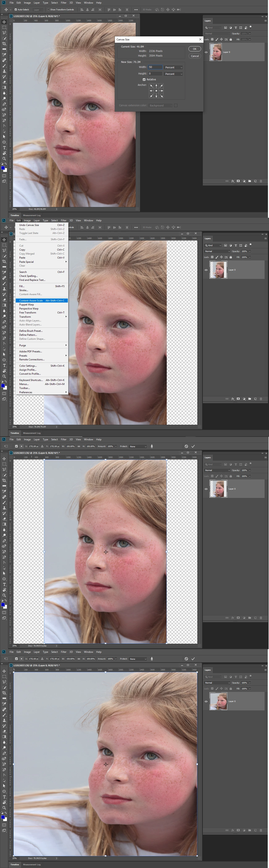Set the anchor to center dot in Canvas Size
This screenshot has height=868, width=269.
[x=156, y=91]
